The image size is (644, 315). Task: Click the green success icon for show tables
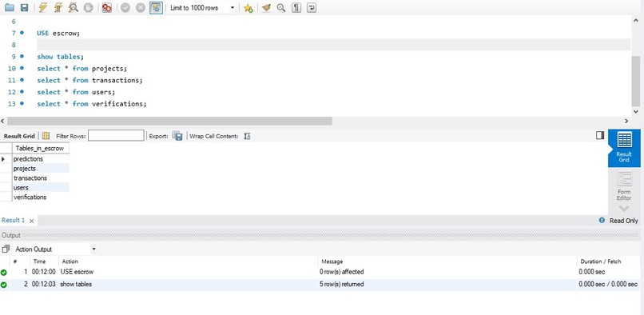point(4,285)
